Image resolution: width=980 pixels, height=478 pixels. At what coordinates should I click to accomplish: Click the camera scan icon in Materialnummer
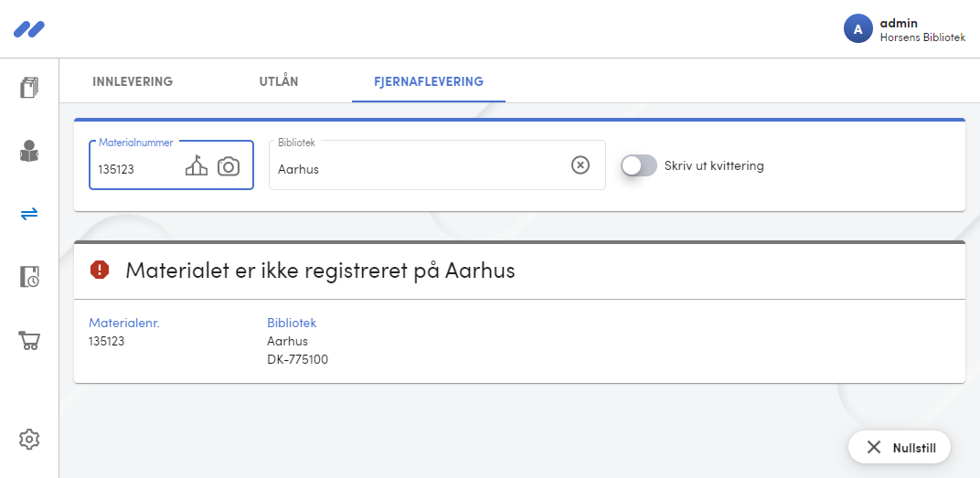pyautogui.click(x=229, y=166)
